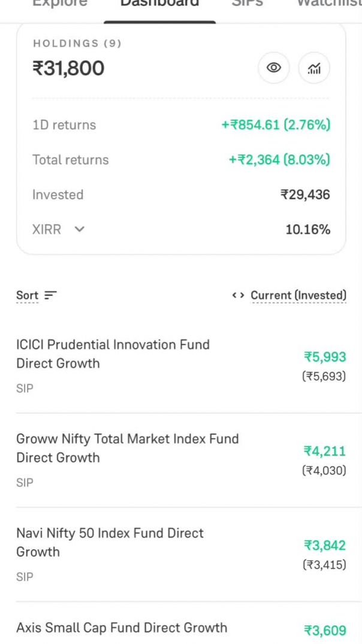Tap the sort-lines icon in the holdings list
Screen dimensions: 362x644
click(51, 294)
